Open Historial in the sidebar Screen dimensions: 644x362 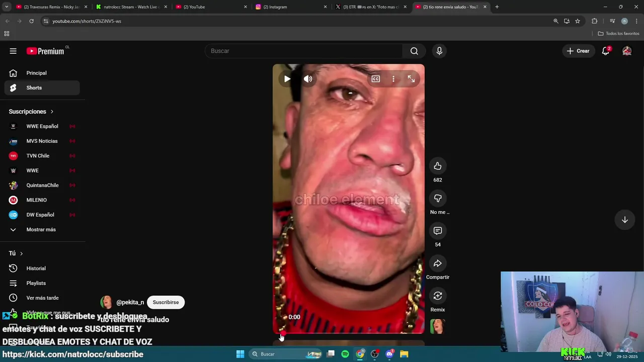coord(42,268)
